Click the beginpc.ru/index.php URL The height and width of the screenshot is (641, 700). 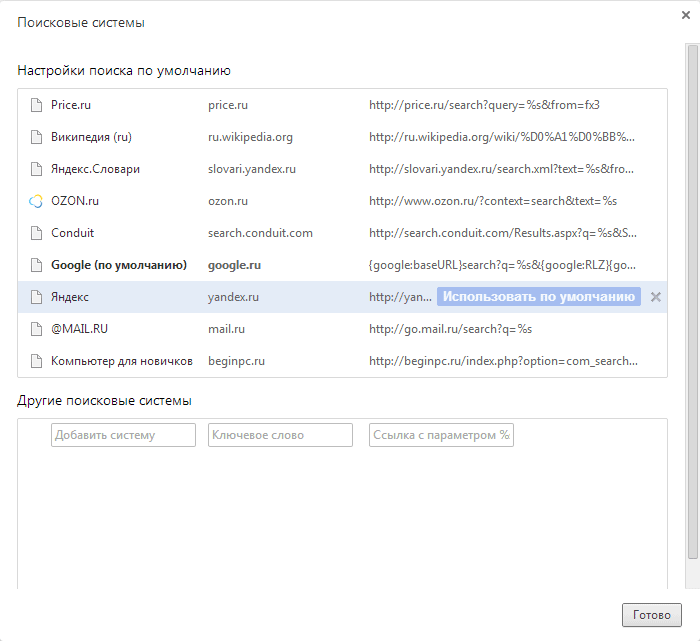[x=503, y=361]
